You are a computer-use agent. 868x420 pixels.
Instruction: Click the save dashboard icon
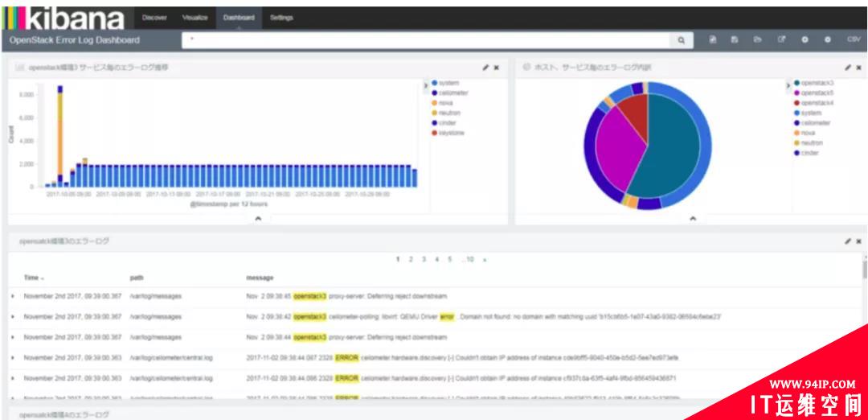(x=735, y=40)
